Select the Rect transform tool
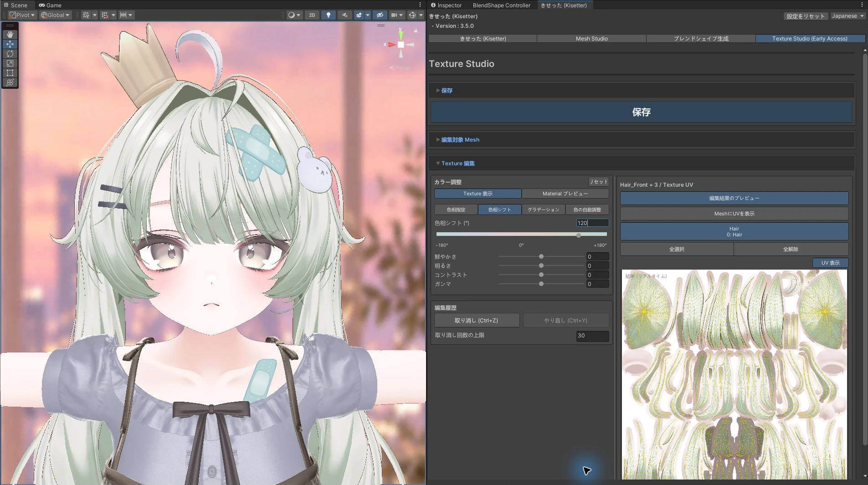 [x=10, y=73]
